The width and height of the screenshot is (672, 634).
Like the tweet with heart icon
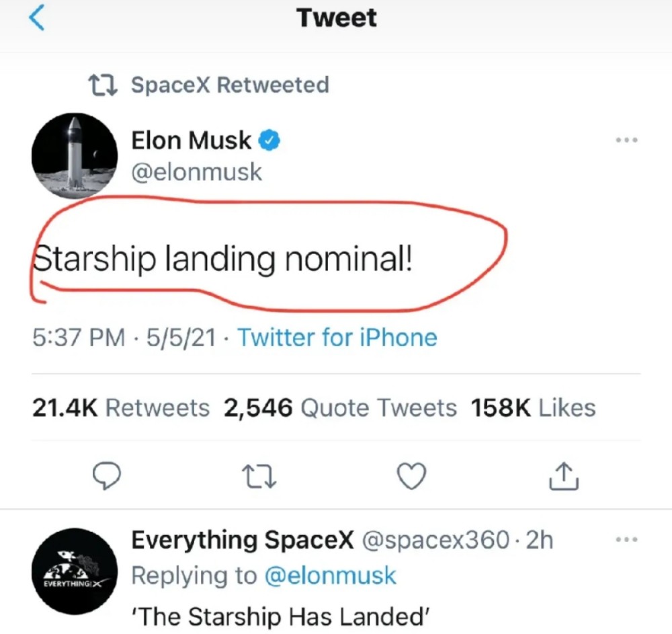pyautogui.click(x=412, y=476)
